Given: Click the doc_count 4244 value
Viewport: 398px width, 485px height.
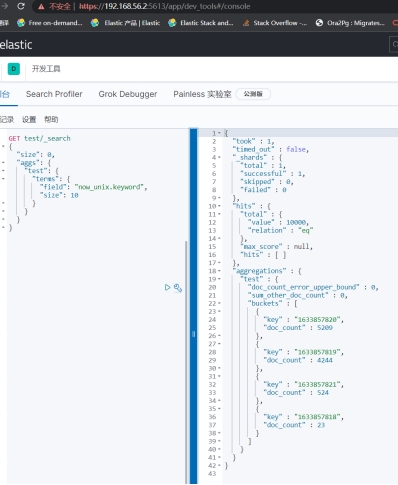Looking at the screenshot, I should pos(325,360).
